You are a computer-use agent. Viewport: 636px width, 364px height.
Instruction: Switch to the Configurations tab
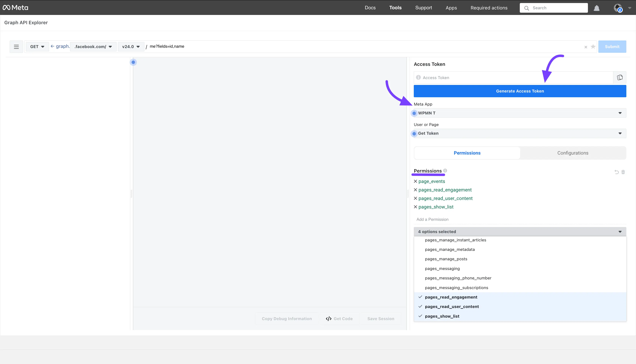click(x=572, y=153)
